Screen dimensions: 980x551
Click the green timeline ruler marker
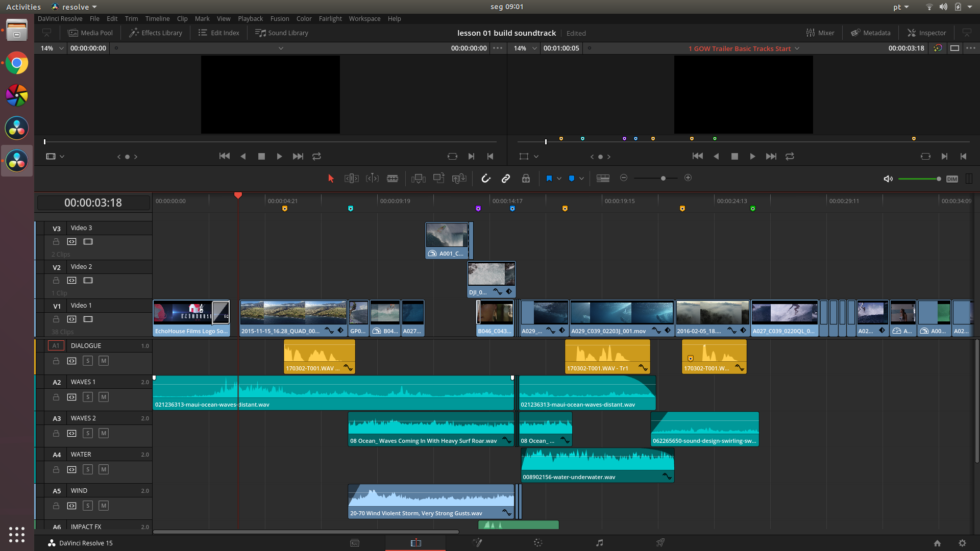(752, 209)
